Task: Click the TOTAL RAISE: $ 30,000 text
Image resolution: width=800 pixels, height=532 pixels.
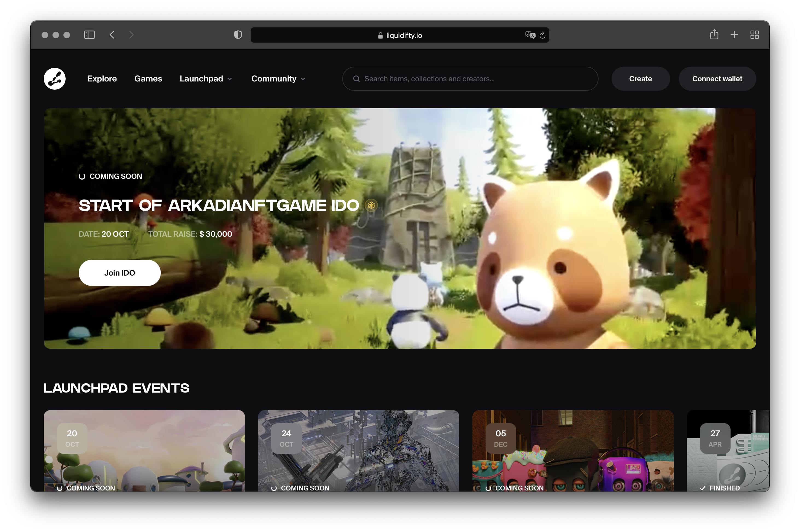Action: tap(190, 234)
